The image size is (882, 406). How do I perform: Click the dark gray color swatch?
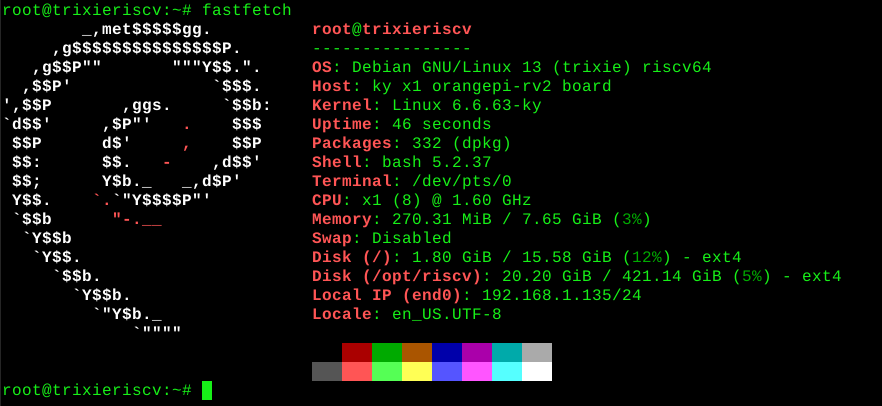[327, 371]
